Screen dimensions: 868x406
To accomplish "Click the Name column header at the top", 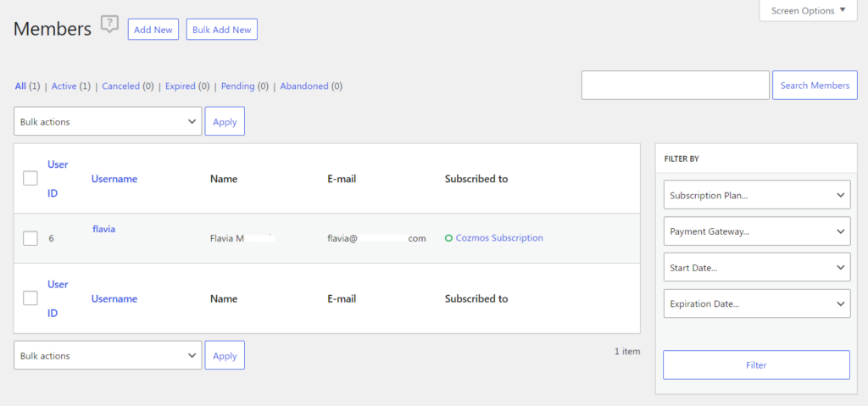I will [x=224, y=179].
